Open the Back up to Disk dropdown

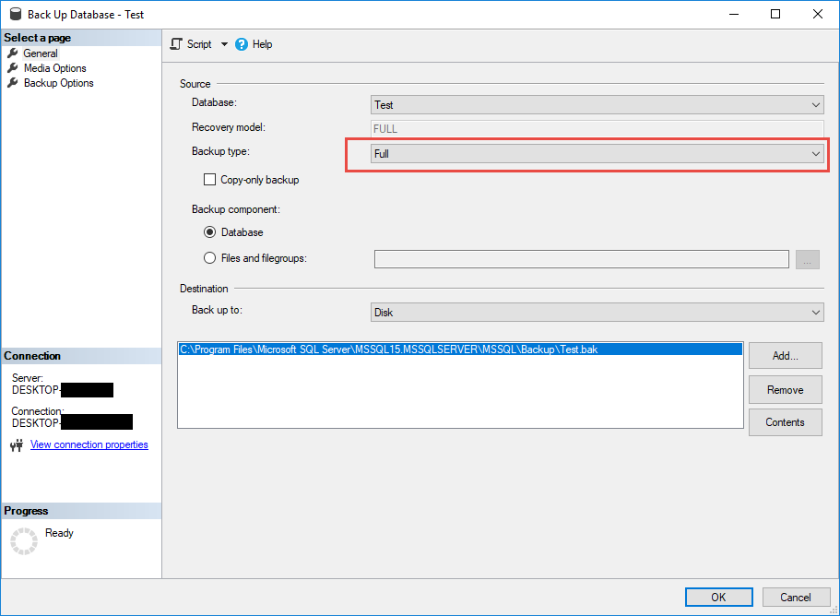pyautogui.click(x=597, y=313)
